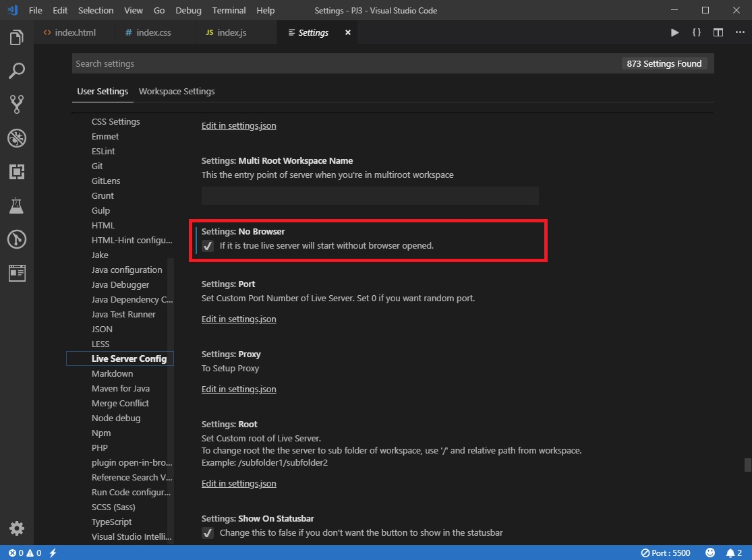Switch to the index.html tab
Viewport: 752px width, 560px height.
coord(74,32)
